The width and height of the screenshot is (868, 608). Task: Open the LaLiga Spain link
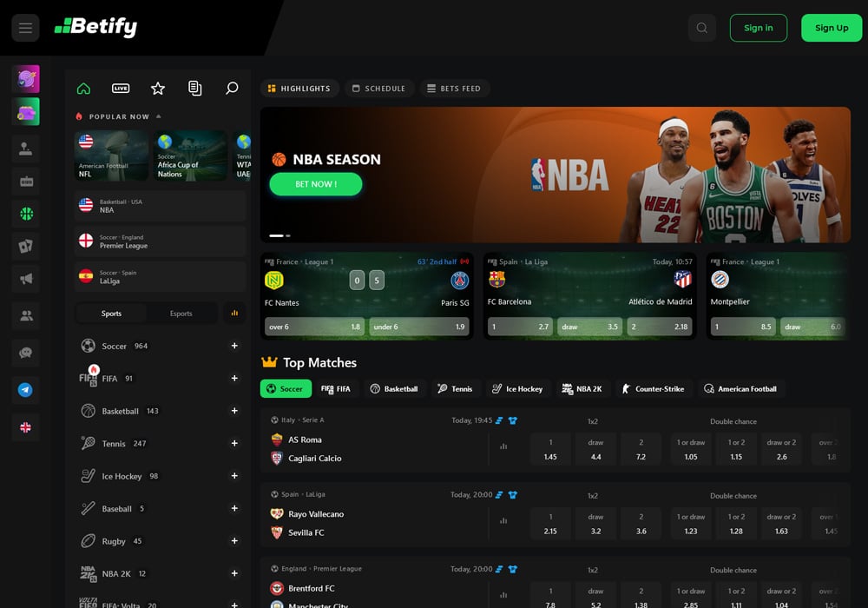pyautogui.click(x=160, y=277)
